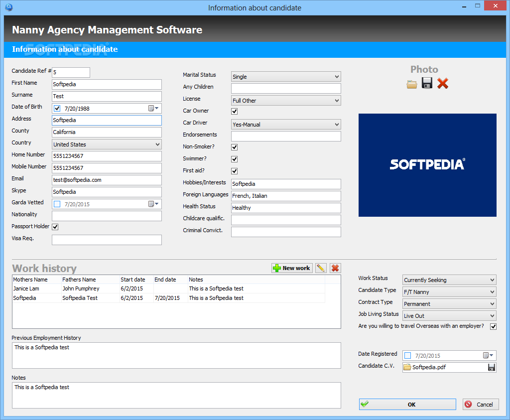Click the Skype field
Screen dimensions: 510x420
[107, 192]
